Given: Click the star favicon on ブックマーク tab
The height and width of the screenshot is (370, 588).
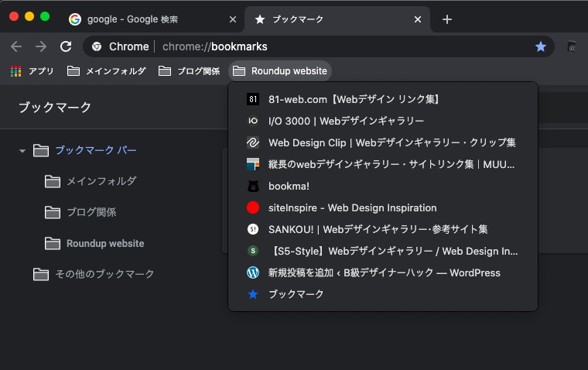Looking at the screenshot, I should tap(260, 19).
